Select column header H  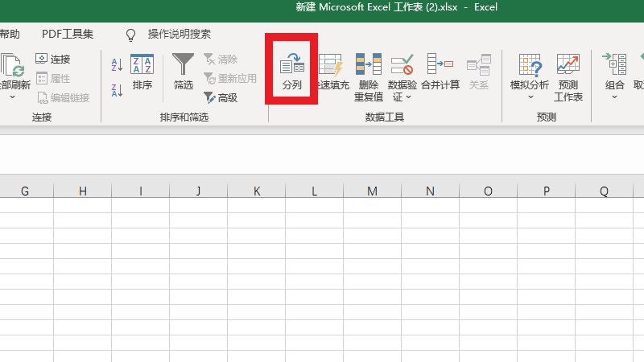click(x=82, y=191)
